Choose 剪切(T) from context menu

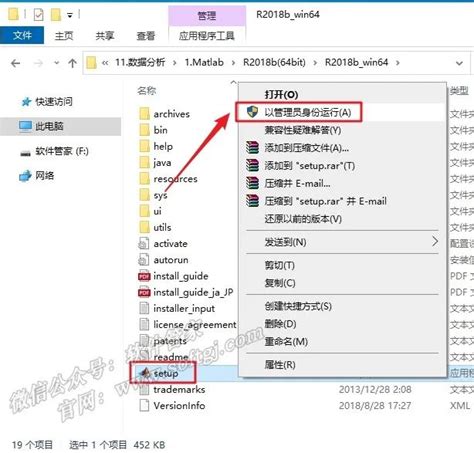[342, 265]
